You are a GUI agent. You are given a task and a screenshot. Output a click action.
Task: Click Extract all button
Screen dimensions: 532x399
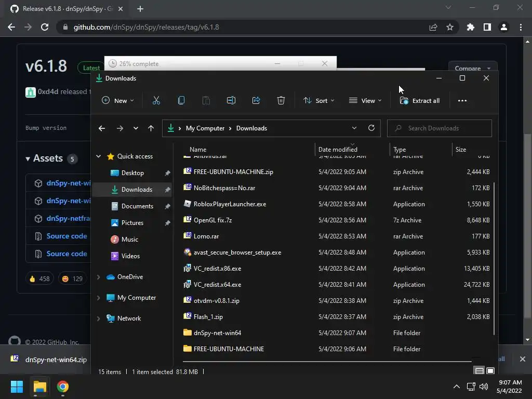tap(420, 100)
